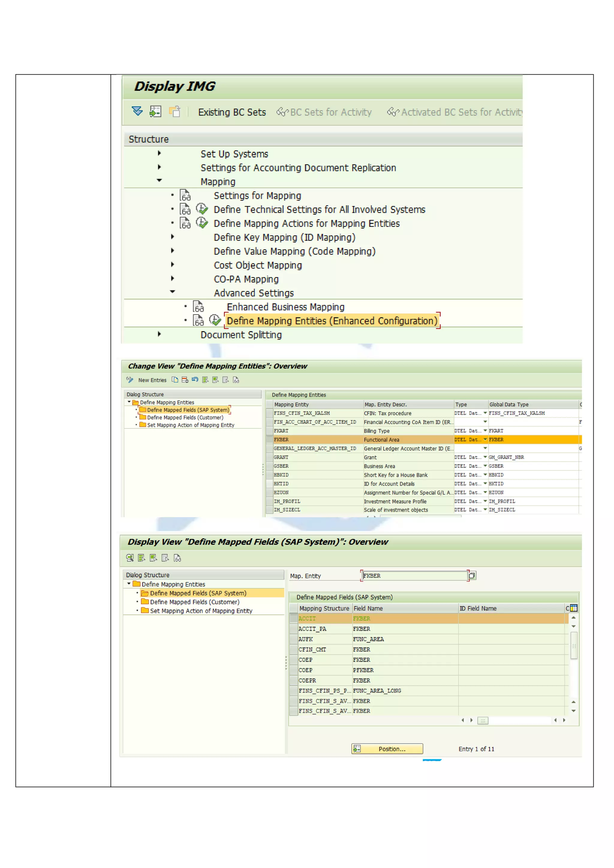This screenshot has width=614, height=868.
Task: Click the Copy As icon beside New Entries
Action: pos(175,380)
